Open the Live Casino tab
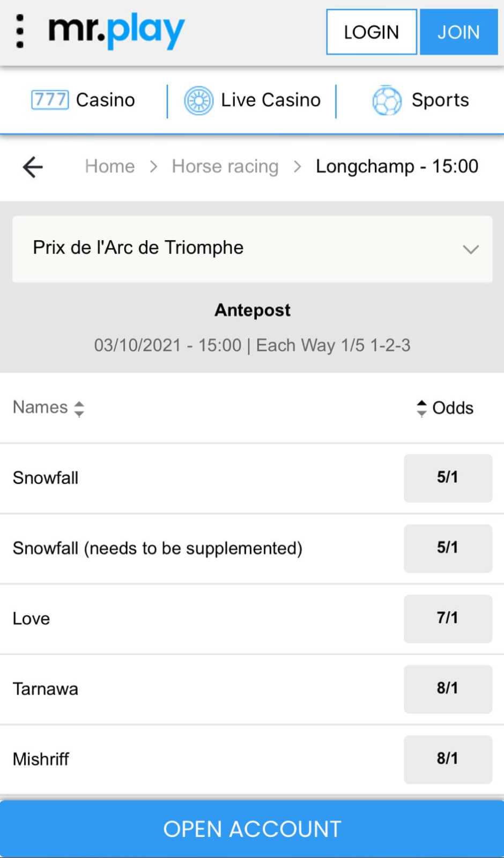Screen dimensions: 504x858 [x=270, y=100]
